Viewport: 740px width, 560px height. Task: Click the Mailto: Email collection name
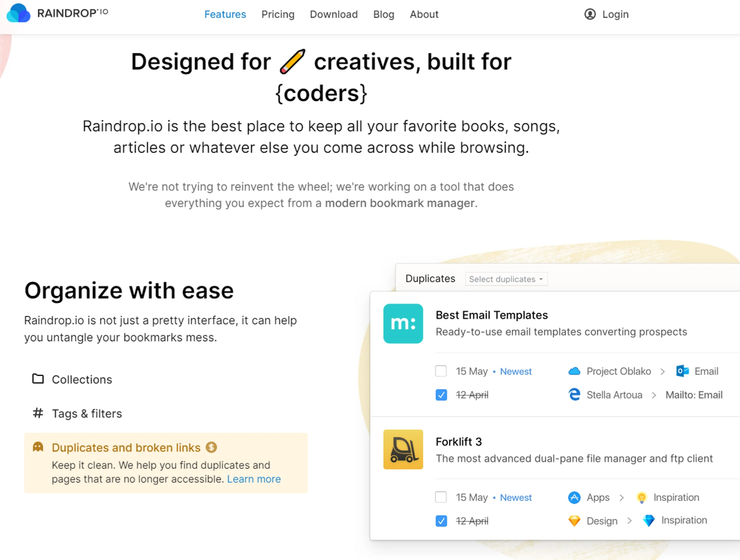pyautogui.click(x=694, y=395)
